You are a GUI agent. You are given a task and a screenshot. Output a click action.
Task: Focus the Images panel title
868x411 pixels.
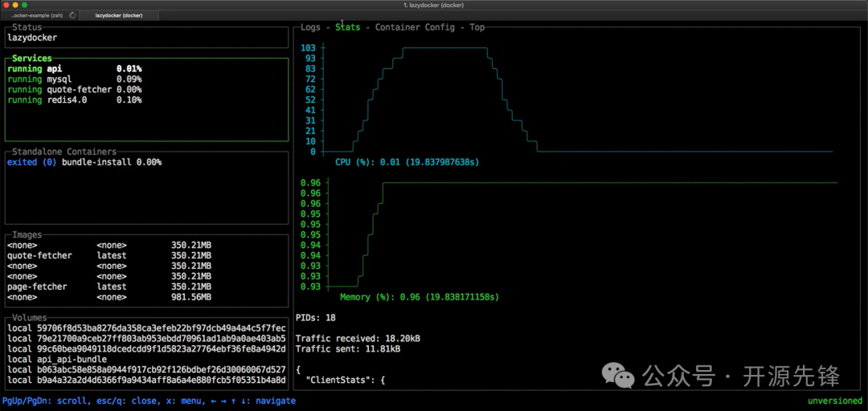pyautogui.click(x=27, y=234)
